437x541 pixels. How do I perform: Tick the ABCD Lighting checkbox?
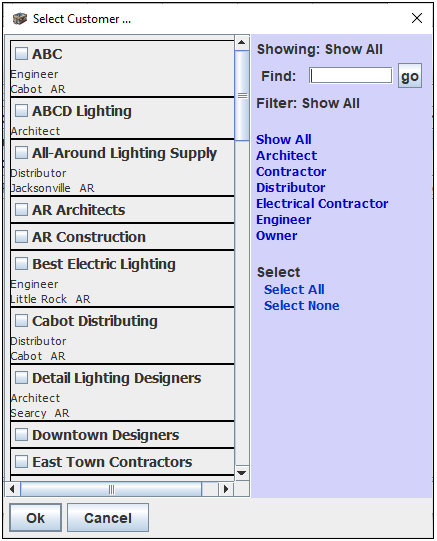(21, 111)
